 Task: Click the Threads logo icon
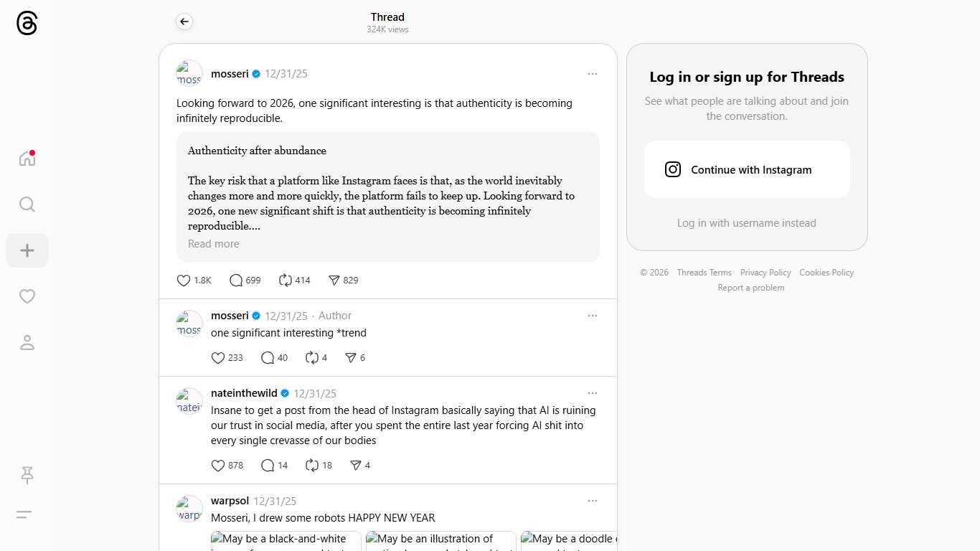pos(27,24)
